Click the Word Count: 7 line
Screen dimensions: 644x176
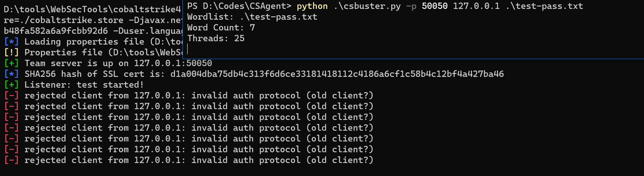point(221,27)
